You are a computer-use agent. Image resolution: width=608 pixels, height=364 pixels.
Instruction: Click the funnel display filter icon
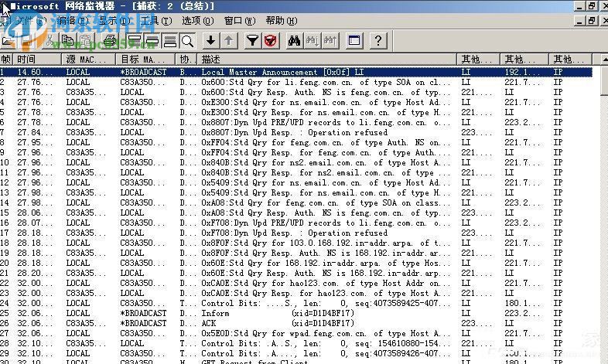[252, 40]
